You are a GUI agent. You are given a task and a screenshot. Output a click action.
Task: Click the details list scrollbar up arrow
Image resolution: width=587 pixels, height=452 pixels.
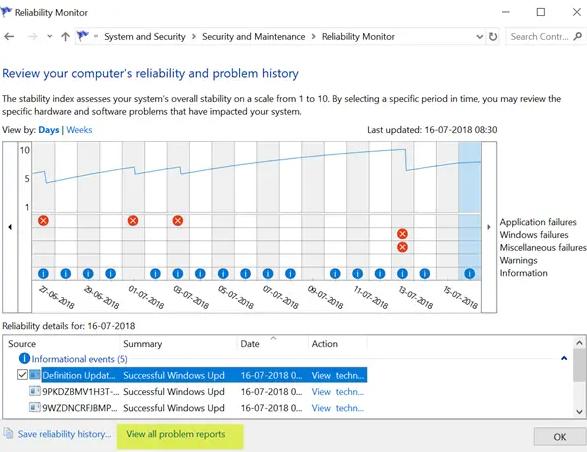[x=579, y=343]
